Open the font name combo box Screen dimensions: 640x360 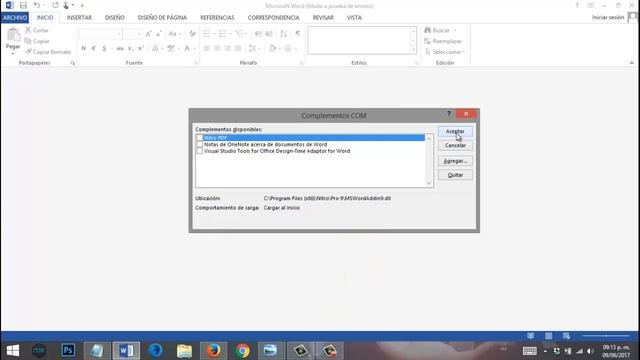[x=100, y=34]
